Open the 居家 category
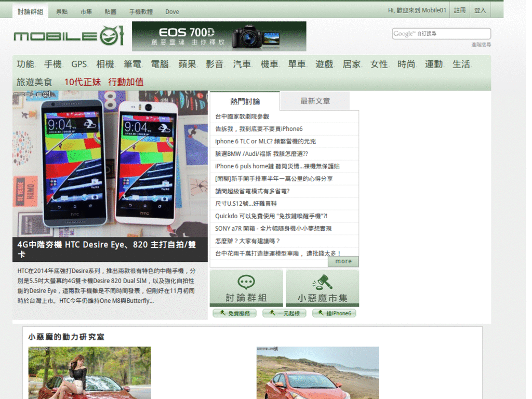The image size is (532, 399). coord(352,64)
